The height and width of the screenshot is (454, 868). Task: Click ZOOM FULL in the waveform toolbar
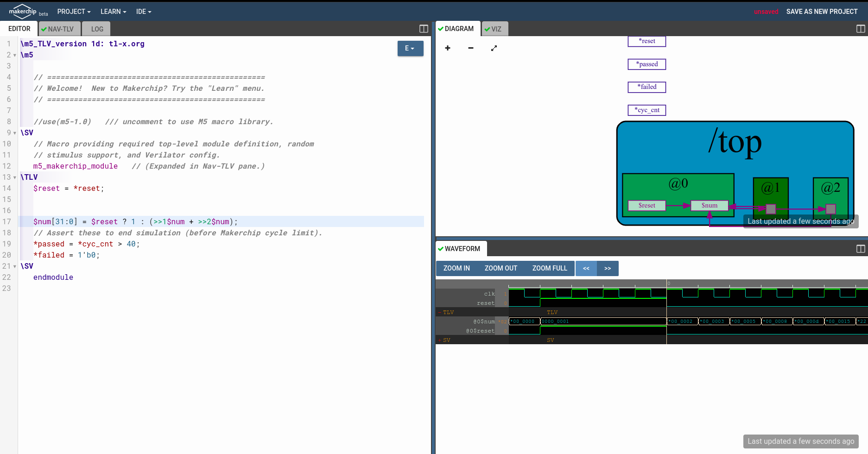pos(549,268)
